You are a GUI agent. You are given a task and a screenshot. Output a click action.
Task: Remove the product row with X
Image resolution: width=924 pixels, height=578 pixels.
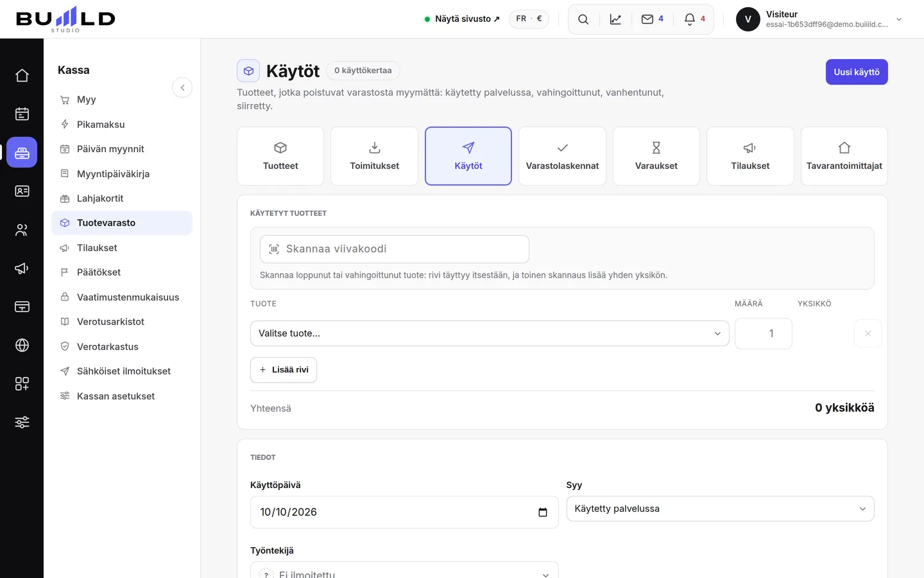coord(868,333)
